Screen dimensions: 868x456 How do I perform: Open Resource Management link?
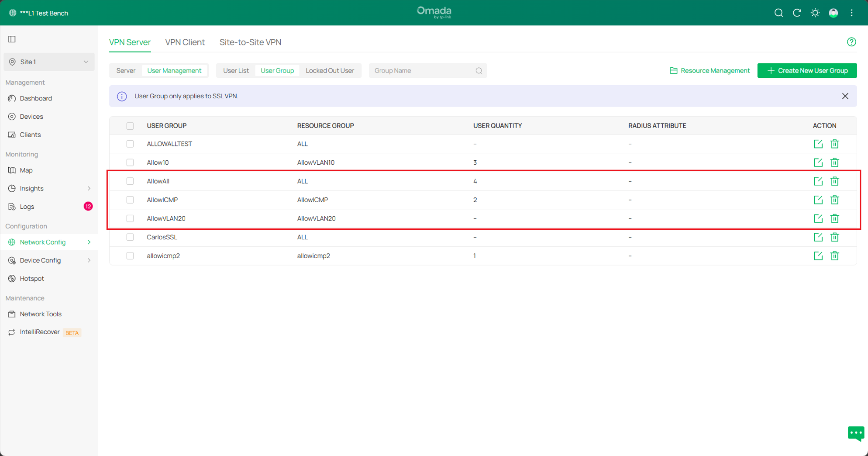coord(710,71)
